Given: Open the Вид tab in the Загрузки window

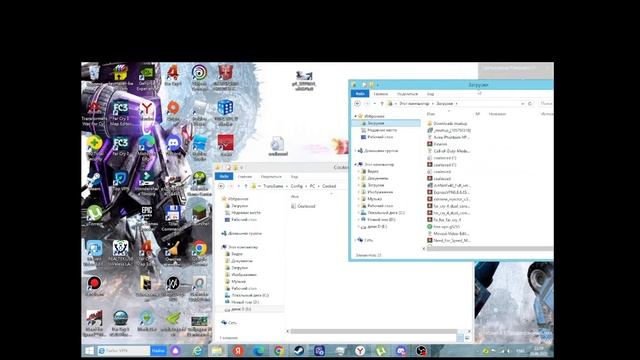Looking at the screenshot, I should pos(430,94).
